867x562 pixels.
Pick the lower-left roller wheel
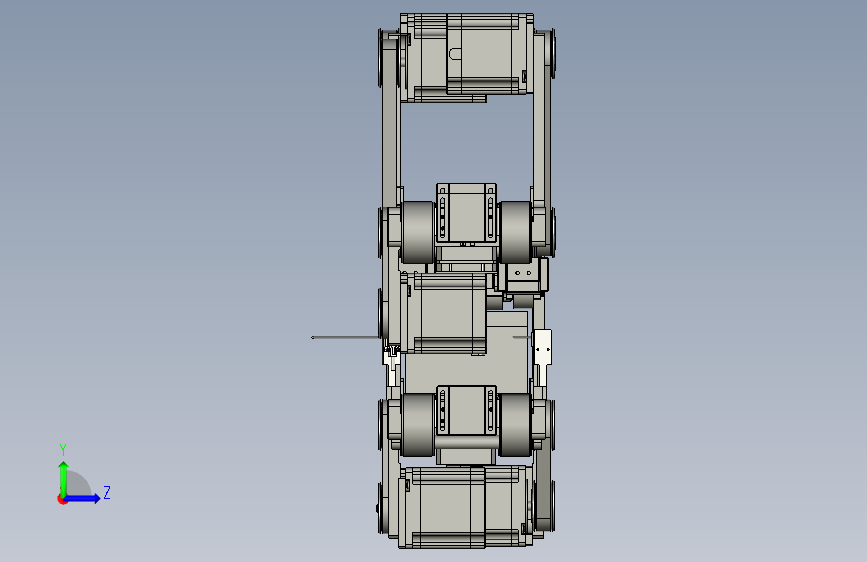[x=417, y=425]
